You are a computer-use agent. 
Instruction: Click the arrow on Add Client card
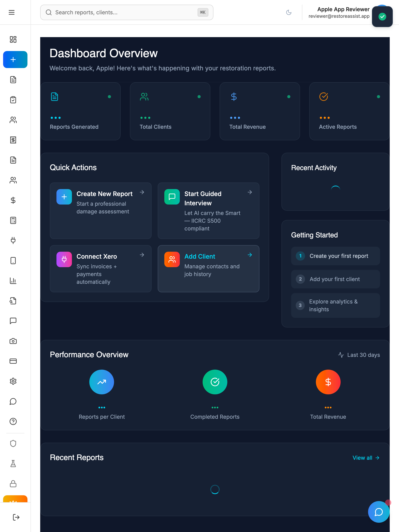click(250, 255)
